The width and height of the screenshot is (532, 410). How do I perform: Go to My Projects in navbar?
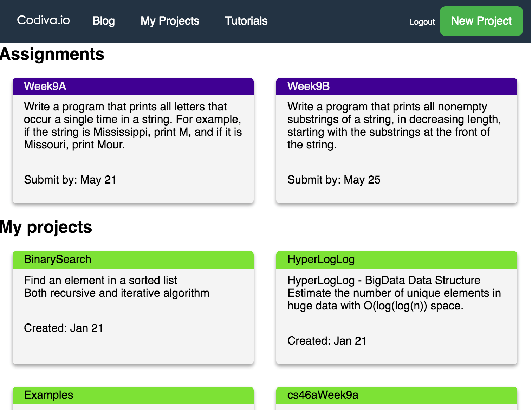pyautogui.click(x=170, y=21)
